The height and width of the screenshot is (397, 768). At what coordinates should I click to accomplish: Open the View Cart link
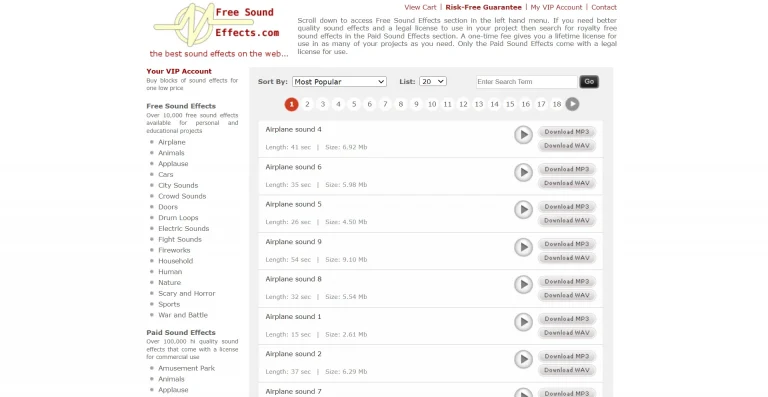point(420,7)
